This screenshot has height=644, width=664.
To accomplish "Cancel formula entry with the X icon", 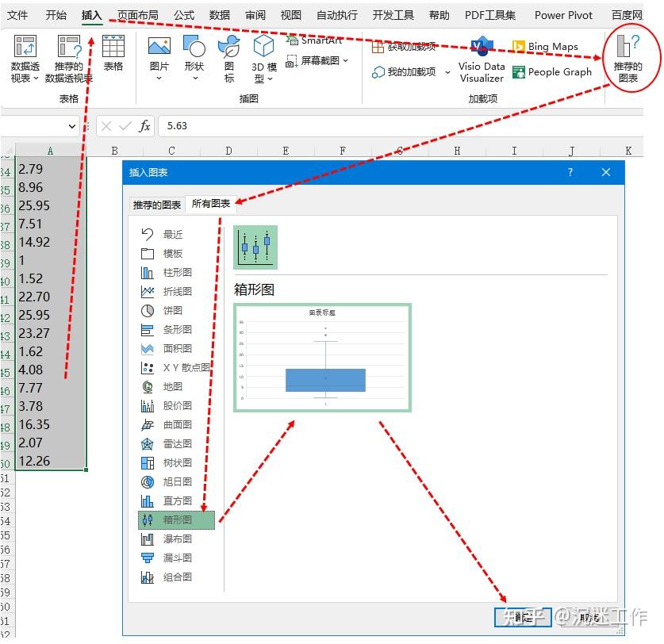I will point(106,126).
